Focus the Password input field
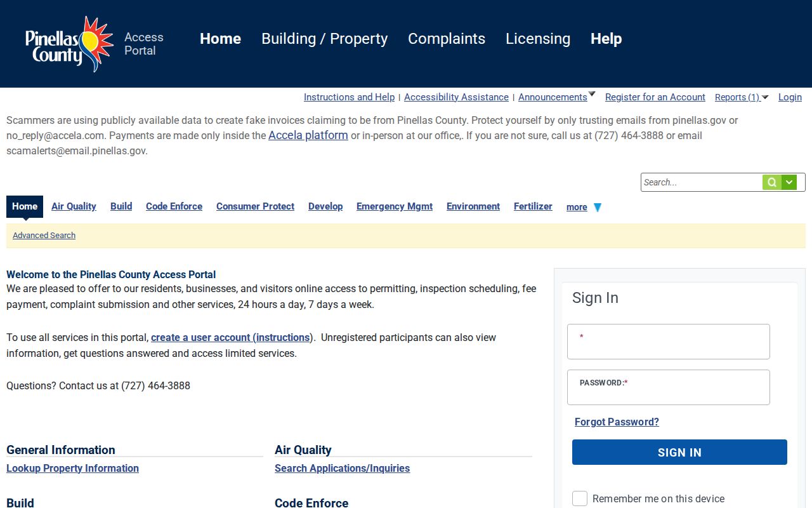Image resolution: width=812 pixels, height=508 pixels. click(x=669, y=387)
